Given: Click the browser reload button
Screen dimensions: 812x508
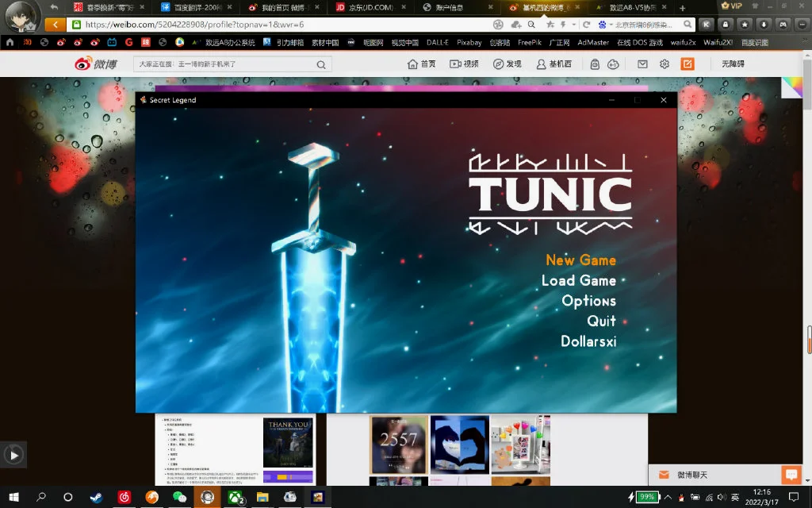Looking at the screenshot, I should click(586, 25).
